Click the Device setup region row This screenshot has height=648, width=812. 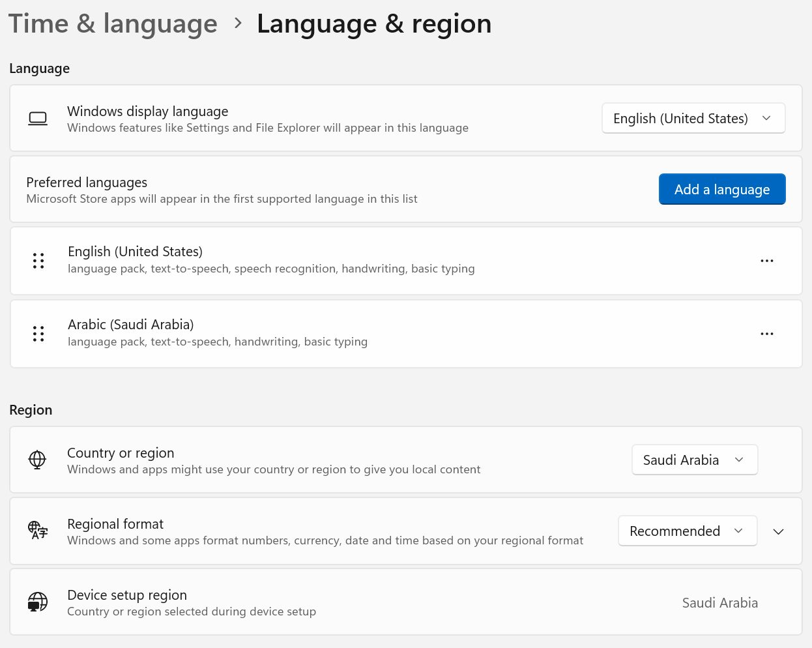pos(391,602)
